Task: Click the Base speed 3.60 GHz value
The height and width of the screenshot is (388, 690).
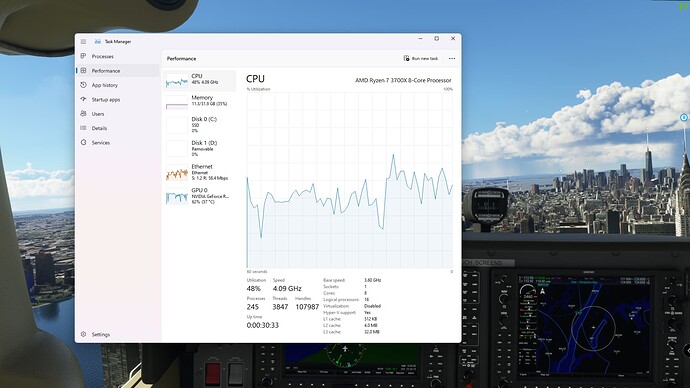Action: click(x=373, y=280)
